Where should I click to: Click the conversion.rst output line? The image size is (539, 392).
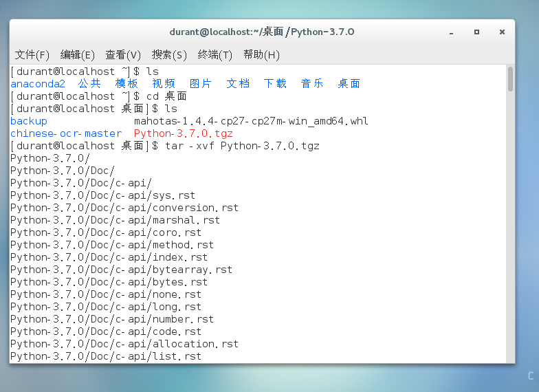pos(124,208)
